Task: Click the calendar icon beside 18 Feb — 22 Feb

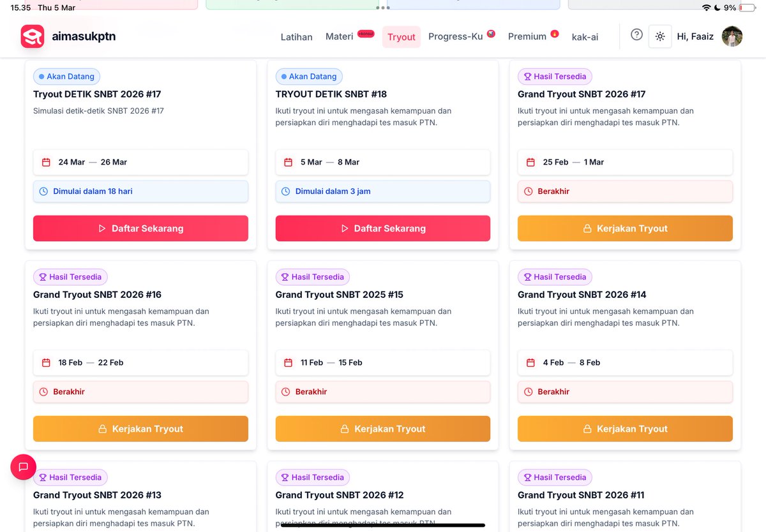Action: tap(46, 362)
